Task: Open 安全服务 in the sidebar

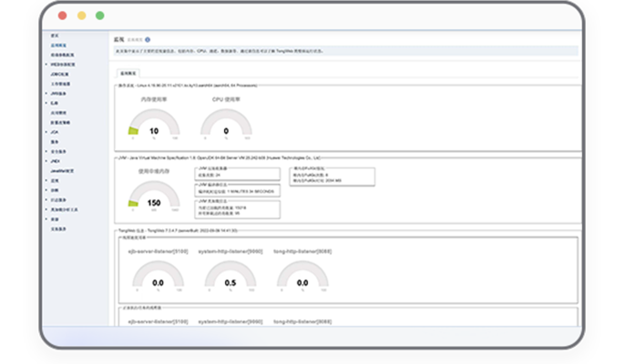Action: click(58, 152)
